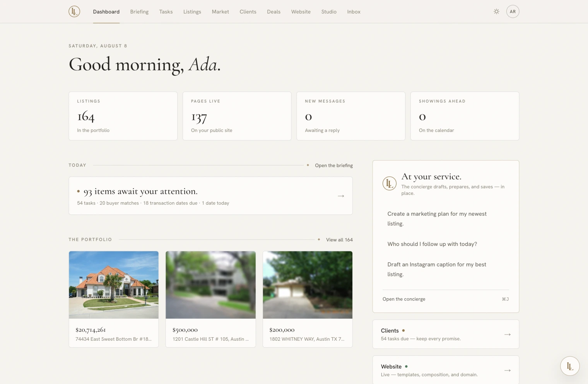The image size is (588, 384).
Task: Click the Open the briefing link
Action: tap(334, 166)
